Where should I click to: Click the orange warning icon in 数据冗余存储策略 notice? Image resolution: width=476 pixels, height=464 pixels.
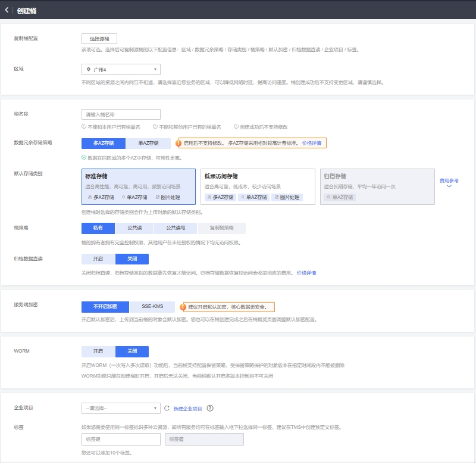[x=178, y=144]
